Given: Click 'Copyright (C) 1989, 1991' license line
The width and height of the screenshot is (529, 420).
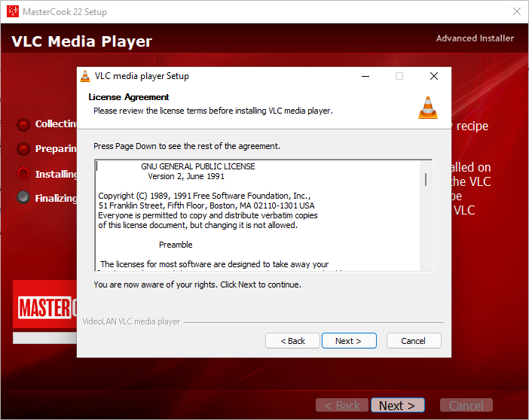Looking at the screenshot, I should (x=204, y=196).
